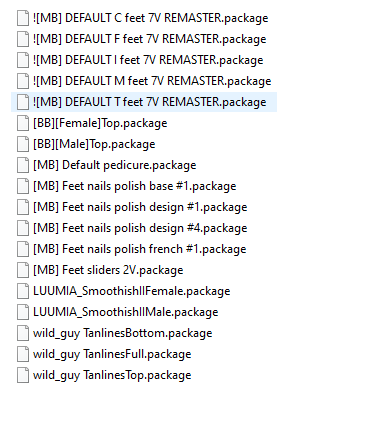Select file name [BB][Female]Top.package

pyautogui.click(x=100, y=123)
